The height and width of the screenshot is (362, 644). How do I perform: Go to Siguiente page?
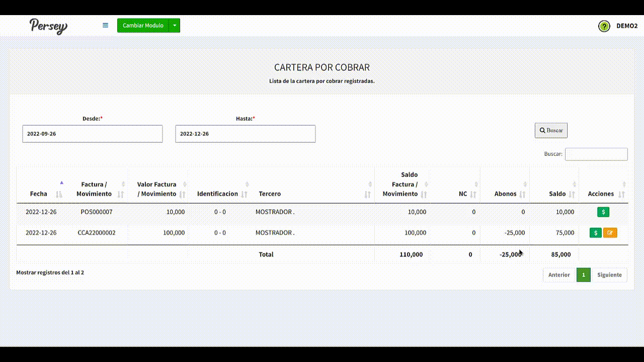click(x=609, y=275)
